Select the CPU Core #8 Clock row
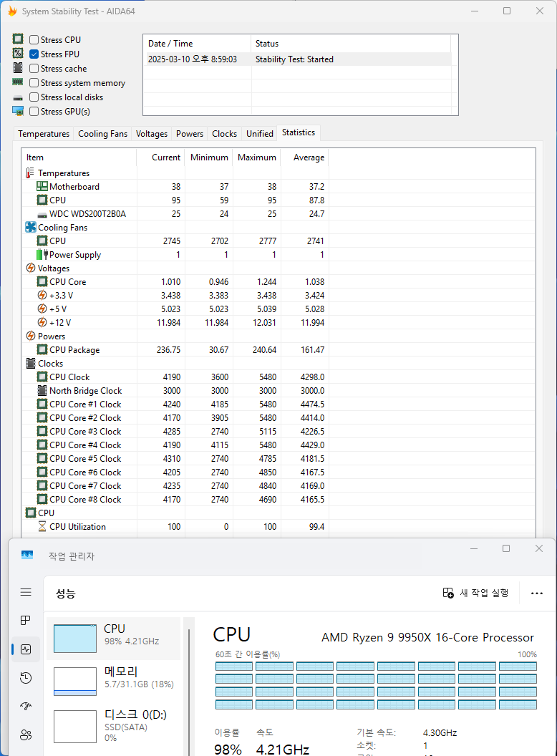This screenshot has height=756, width=557. point(175,499)
